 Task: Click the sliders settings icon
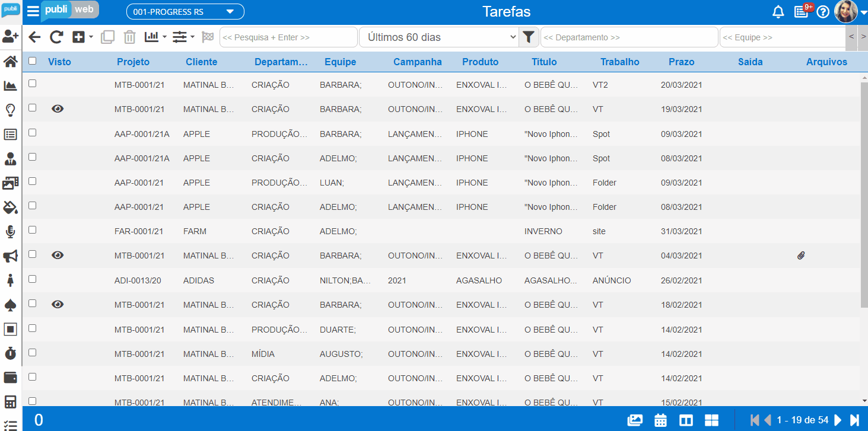point(180,37)
